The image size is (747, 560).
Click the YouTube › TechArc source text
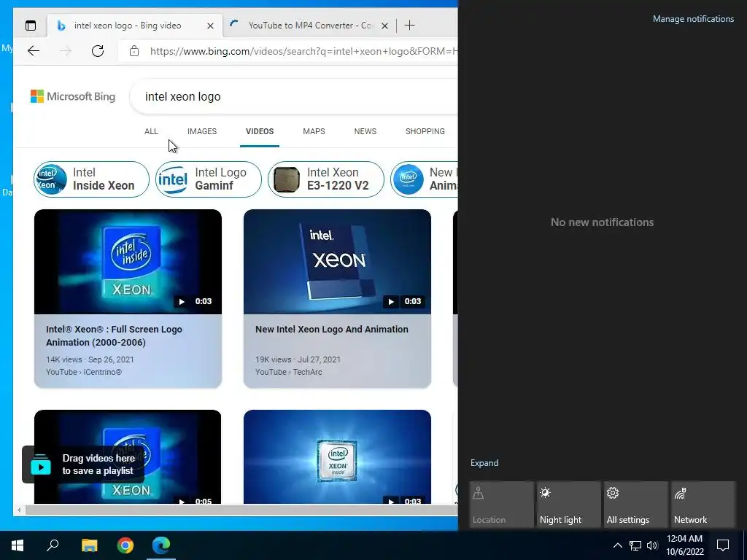tap(289, 372)
